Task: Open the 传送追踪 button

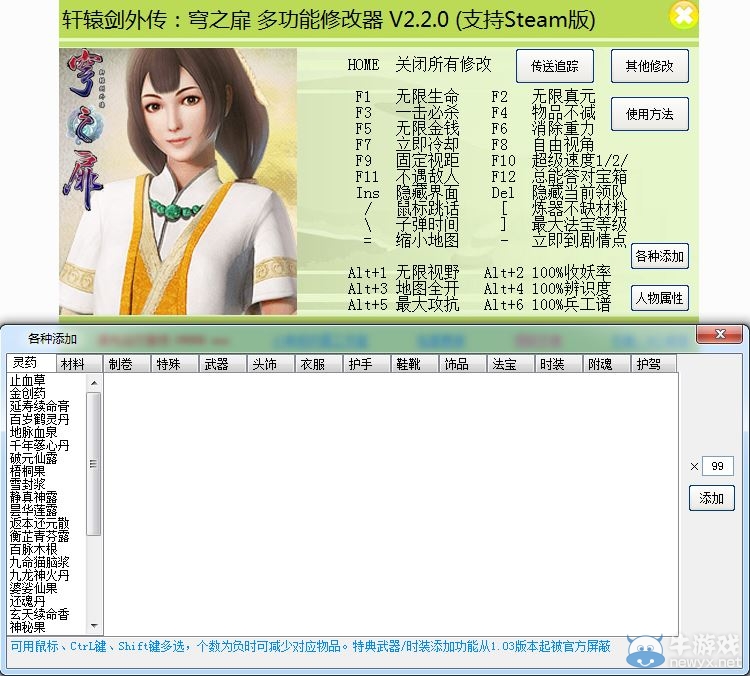Action: pyautogui.click(x=555, y=66)
